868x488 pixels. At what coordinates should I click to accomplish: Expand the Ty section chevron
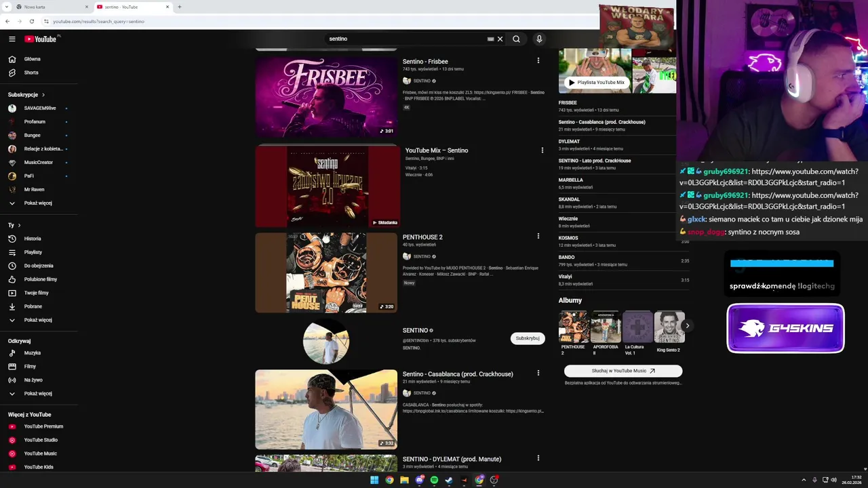pos(19,225)
